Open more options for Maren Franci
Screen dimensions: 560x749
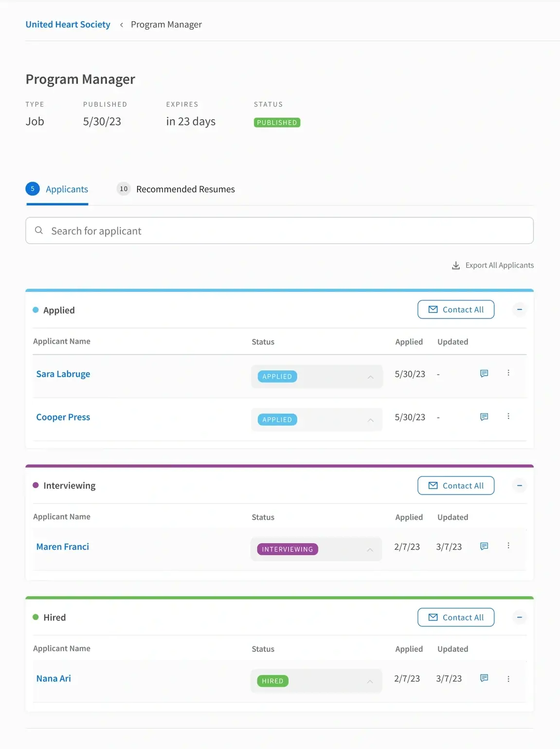[508, 546]
